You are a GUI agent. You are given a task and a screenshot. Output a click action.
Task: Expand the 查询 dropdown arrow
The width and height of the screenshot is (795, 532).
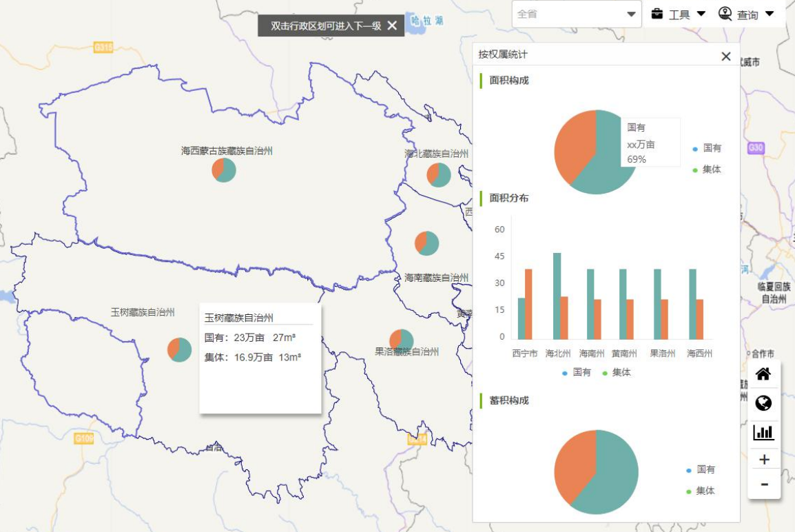770,14
